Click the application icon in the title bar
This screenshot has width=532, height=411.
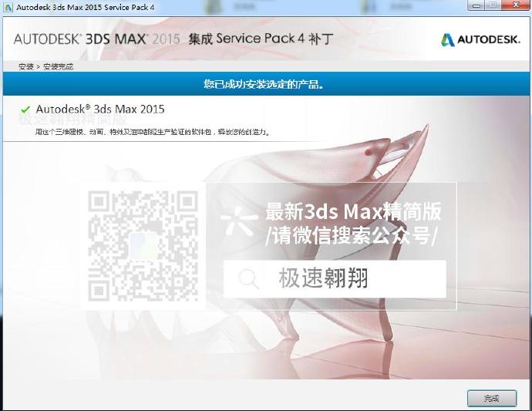pos(8,7)
